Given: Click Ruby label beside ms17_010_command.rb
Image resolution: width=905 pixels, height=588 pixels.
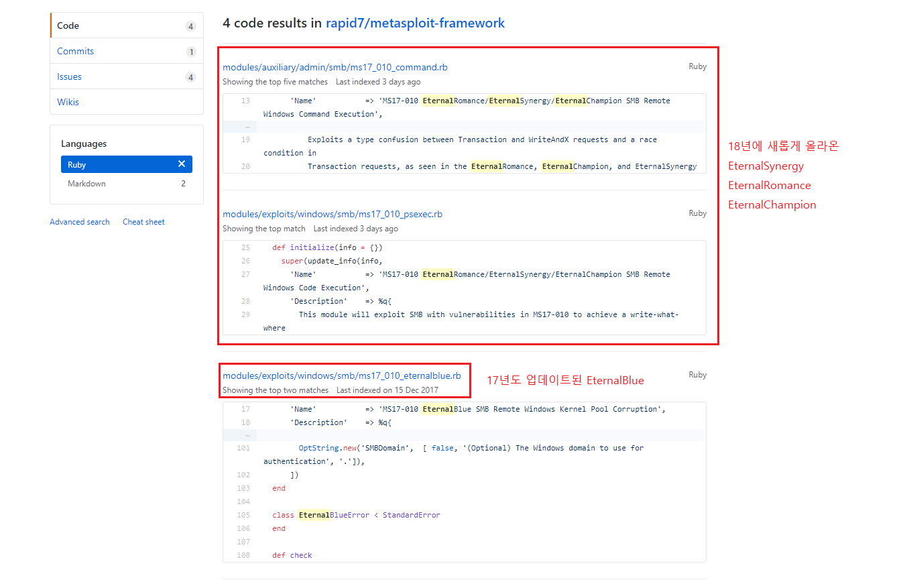Looking at the screenshot, I should click(698, 66).
